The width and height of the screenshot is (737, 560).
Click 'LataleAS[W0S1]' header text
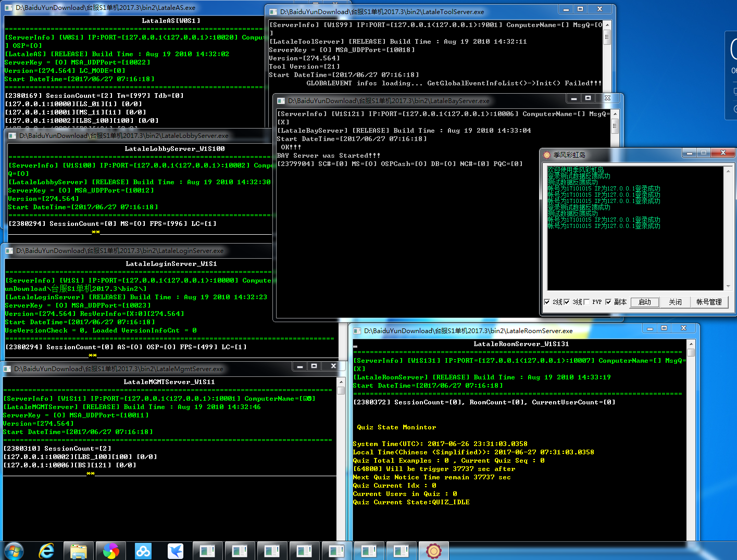pos(171,21)
